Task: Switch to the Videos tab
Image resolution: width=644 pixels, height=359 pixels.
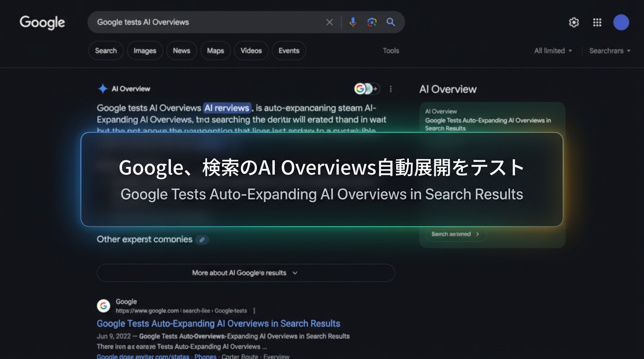Action: tap(251, 50)
